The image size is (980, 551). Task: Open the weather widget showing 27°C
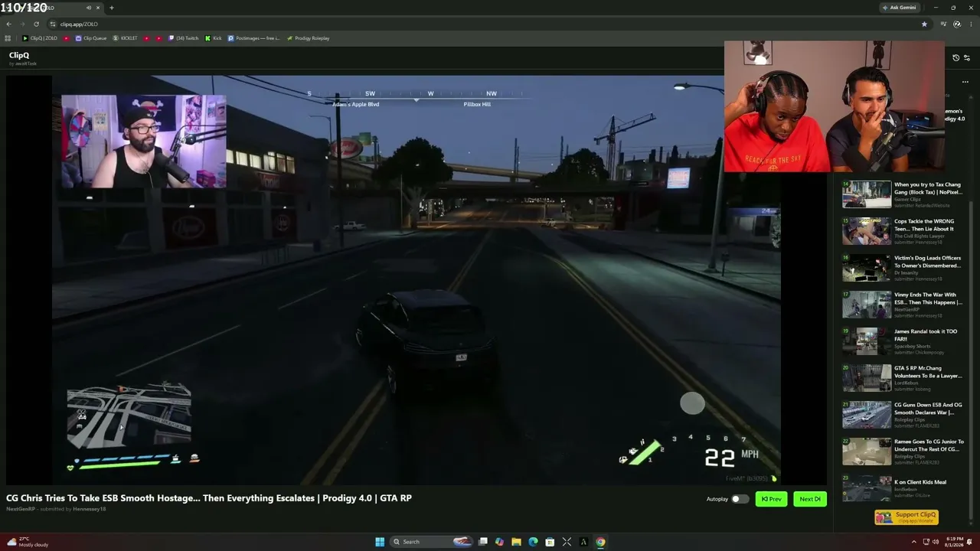point(28,542)
